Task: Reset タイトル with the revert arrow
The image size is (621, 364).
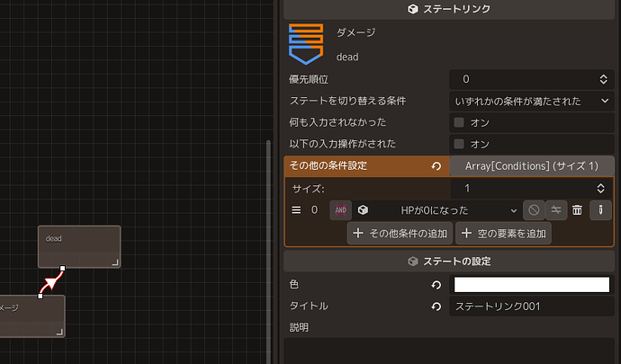Action: click(x=436, y=306)
